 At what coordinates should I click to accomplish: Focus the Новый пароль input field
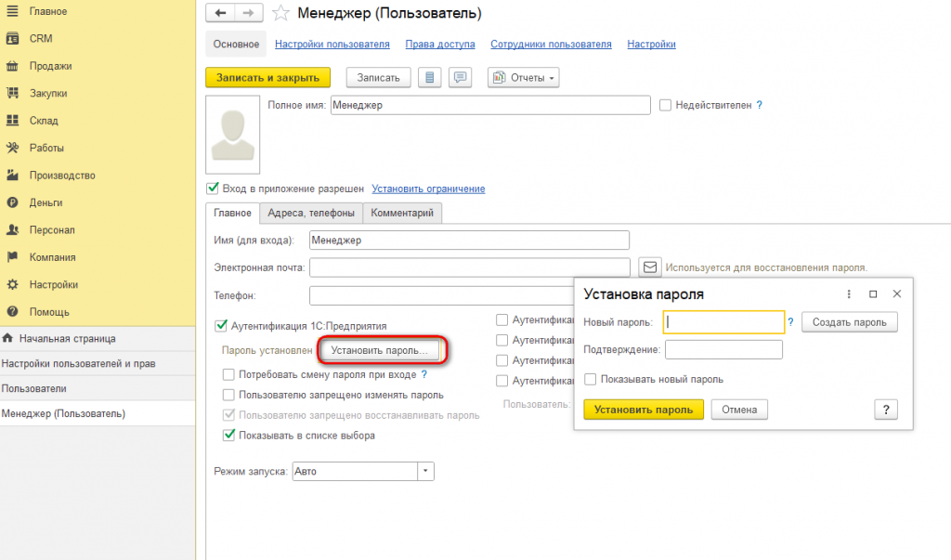click(x=723, y=322)
